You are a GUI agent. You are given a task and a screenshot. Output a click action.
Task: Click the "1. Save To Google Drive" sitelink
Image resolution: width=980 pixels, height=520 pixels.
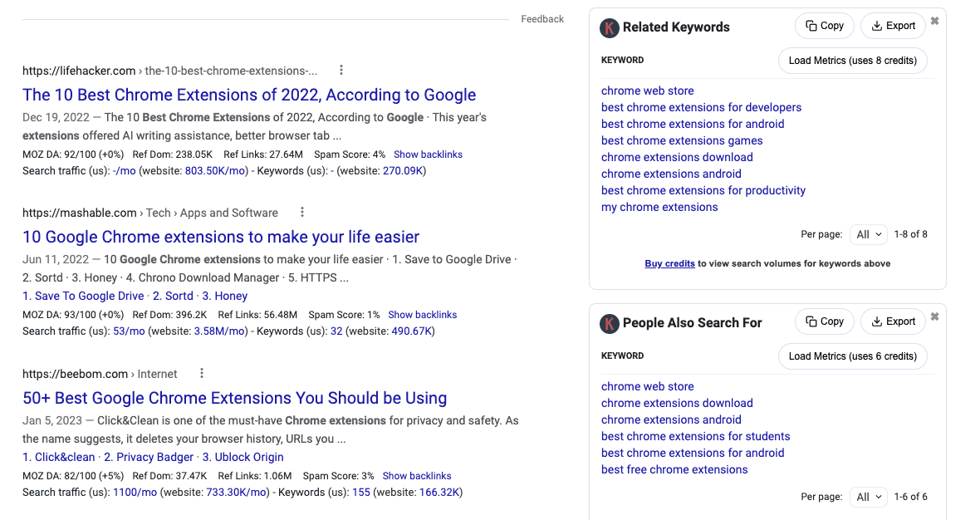pyautogui.click(x=83, y=297)
